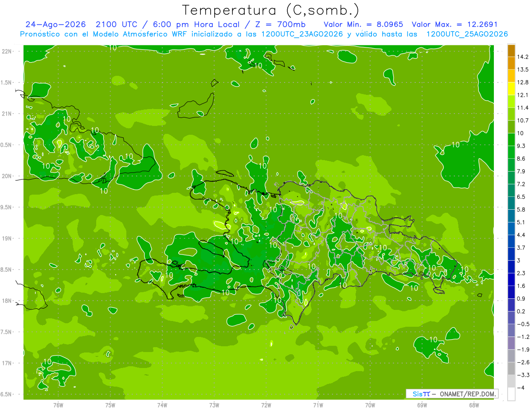Click the 20N latitude axis label
This screenshot has height=411, width=532.
tap(8, 176)
